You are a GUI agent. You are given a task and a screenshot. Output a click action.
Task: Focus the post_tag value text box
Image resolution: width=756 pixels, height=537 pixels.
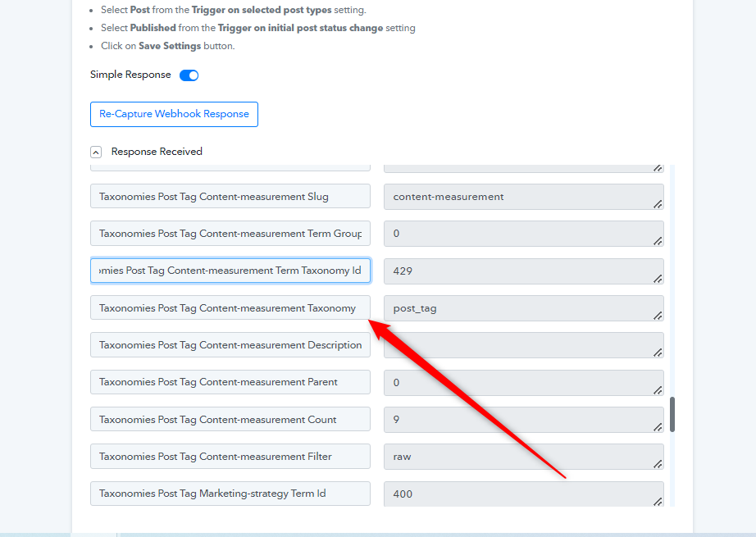[517, 308]
